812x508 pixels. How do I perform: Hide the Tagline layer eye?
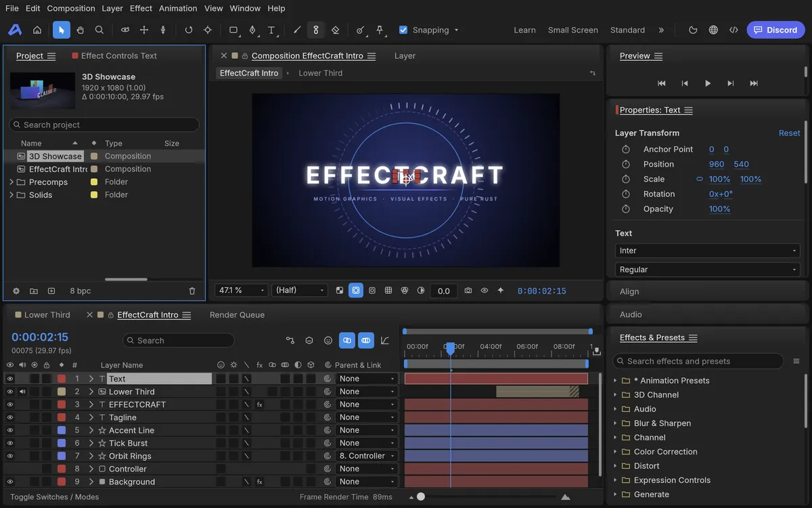pyautogui.click(x=10, y=417)
